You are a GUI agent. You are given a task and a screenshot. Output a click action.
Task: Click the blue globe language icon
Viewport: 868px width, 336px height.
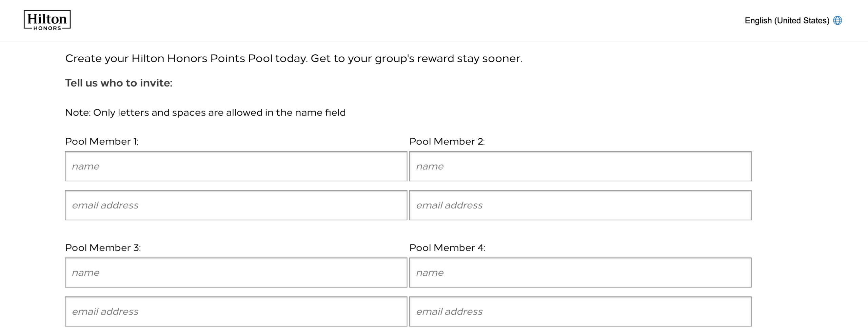(837, 20)
